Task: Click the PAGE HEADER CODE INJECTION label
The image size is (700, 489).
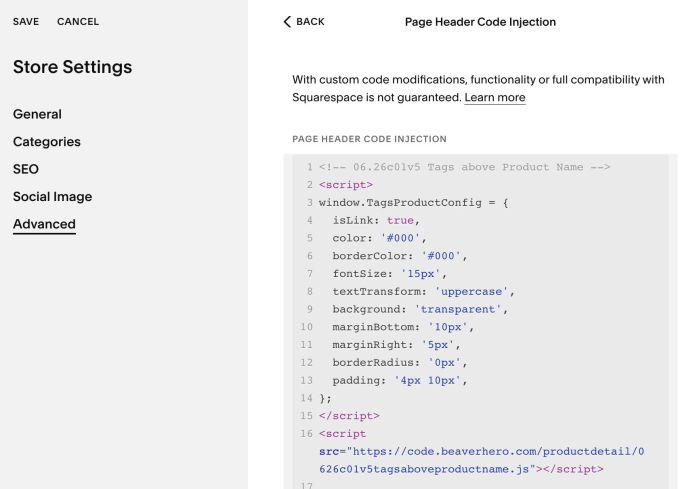Action: click(369, 139)
